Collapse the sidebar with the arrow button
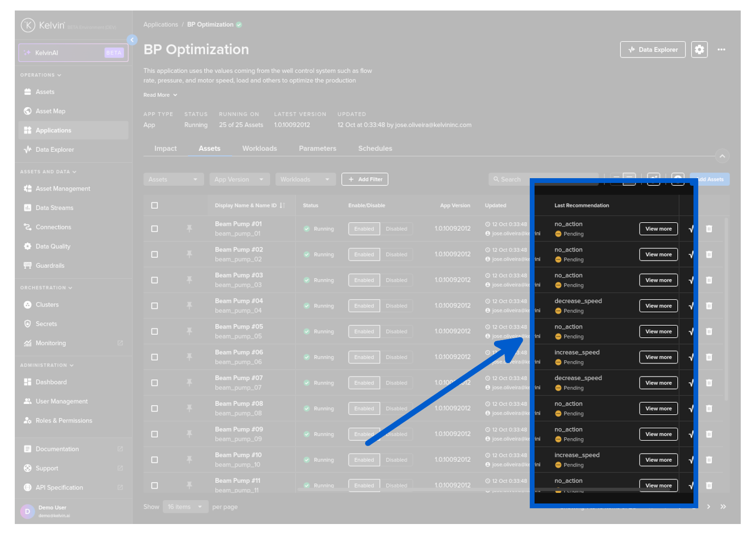 pos(132,40)
